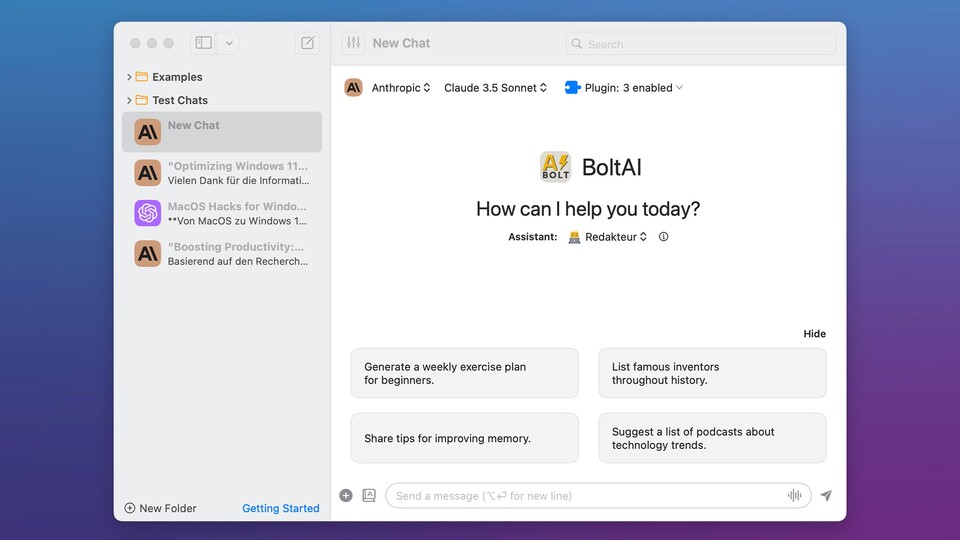Open the Getting Started link
Image resolution: width=960 pixels, height=540 pixels.
[x=280, y=508]
